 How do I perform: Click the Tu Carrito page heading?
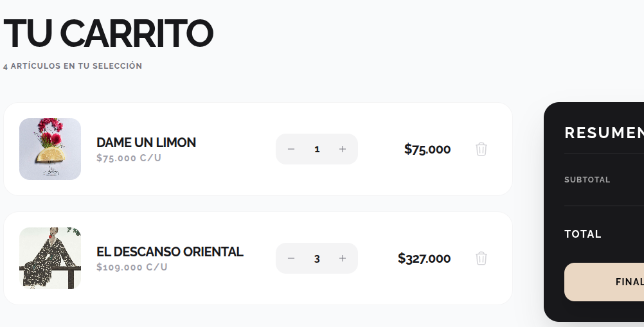click(x=108, y=33)
